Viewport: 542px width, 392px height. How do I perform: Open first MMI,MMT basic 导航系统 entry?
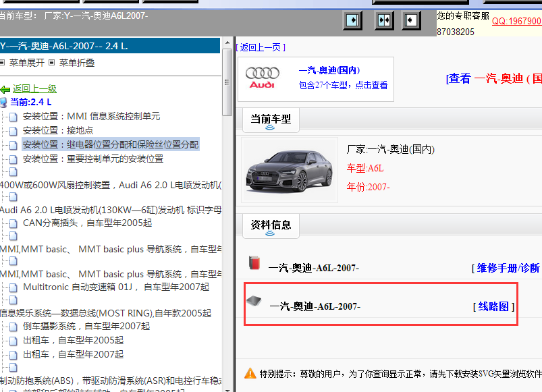pyautogui.click(x=111, y=250)
